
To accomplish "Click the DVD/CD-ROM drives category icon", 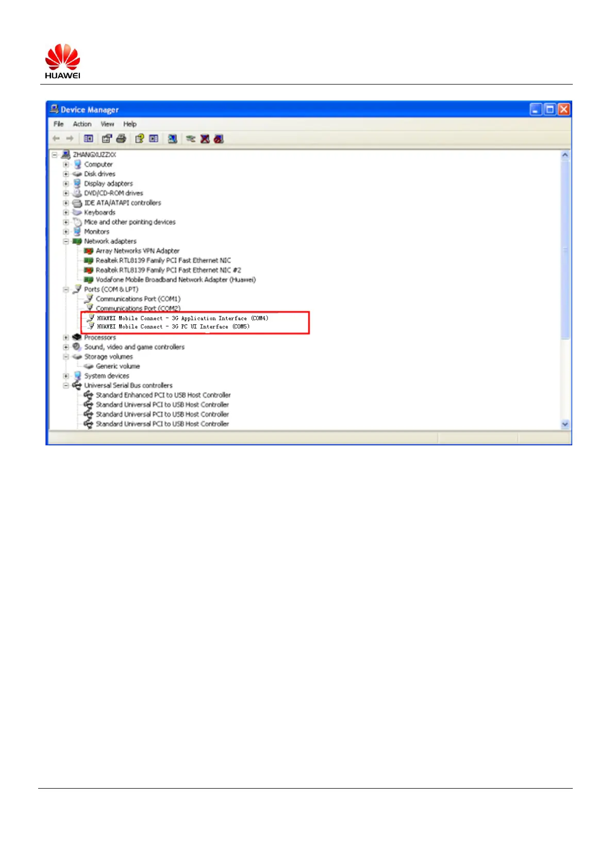I will [x=77, y=193].
